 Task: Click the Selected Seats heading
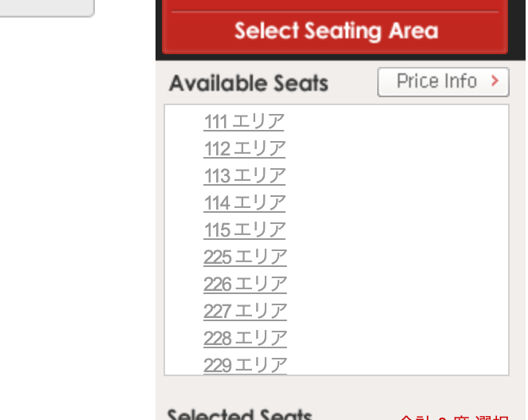coord(239,414)
